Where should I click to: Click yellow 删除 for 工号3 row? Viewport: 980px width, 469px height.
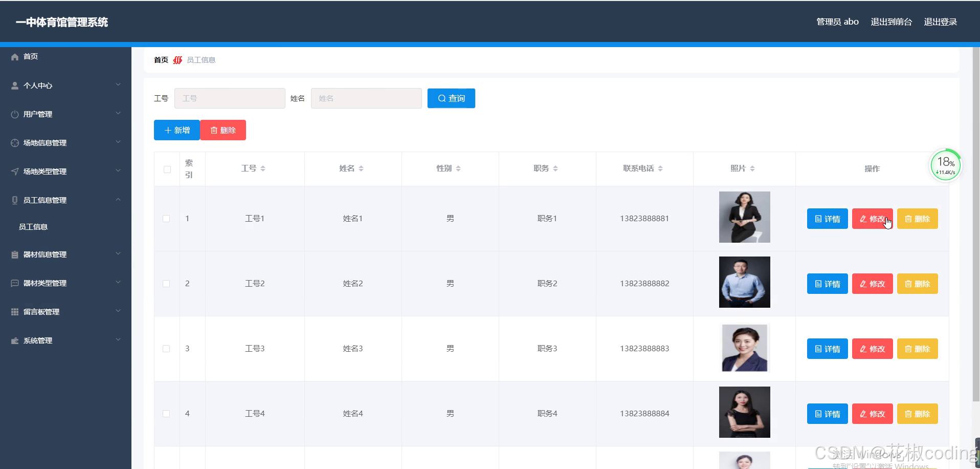pos(918,349)
